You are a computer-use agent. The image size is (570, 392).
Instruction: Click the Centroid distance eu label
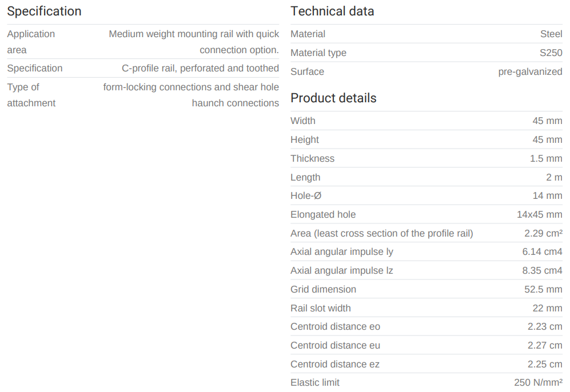click(x=335, y=346)
